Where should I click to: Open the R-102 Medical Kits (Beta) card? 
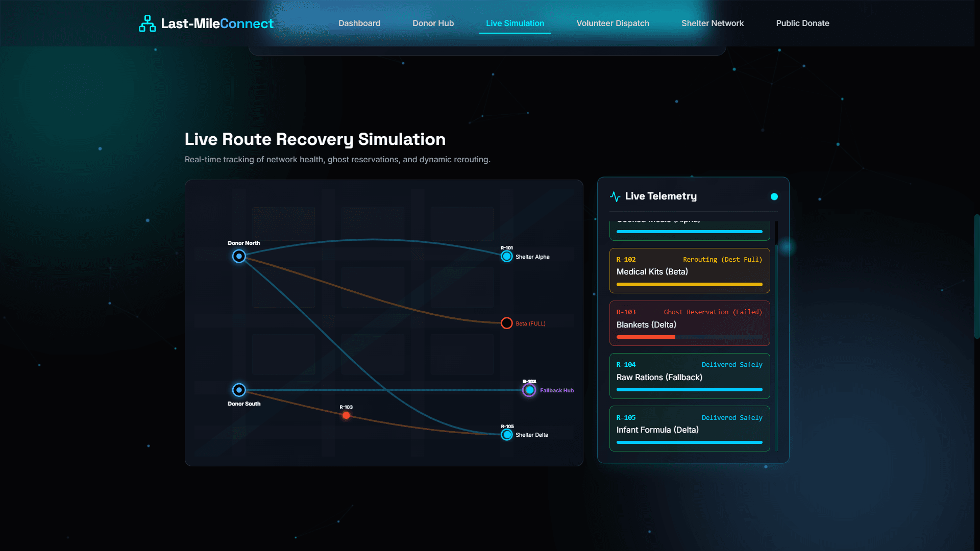pos(690,270)
